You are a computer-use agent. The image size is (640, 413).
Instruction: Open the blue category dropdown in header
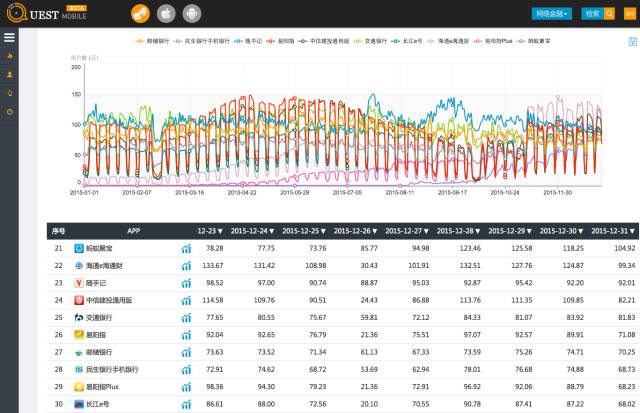(x=551, y=13)
